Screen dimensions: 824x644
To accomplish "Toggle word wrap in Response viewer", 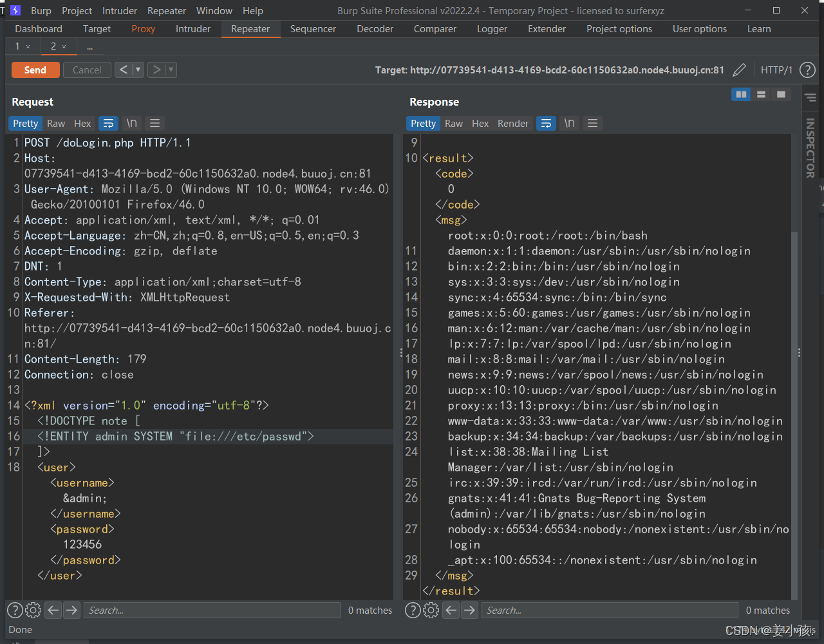I will click(547, 124).
